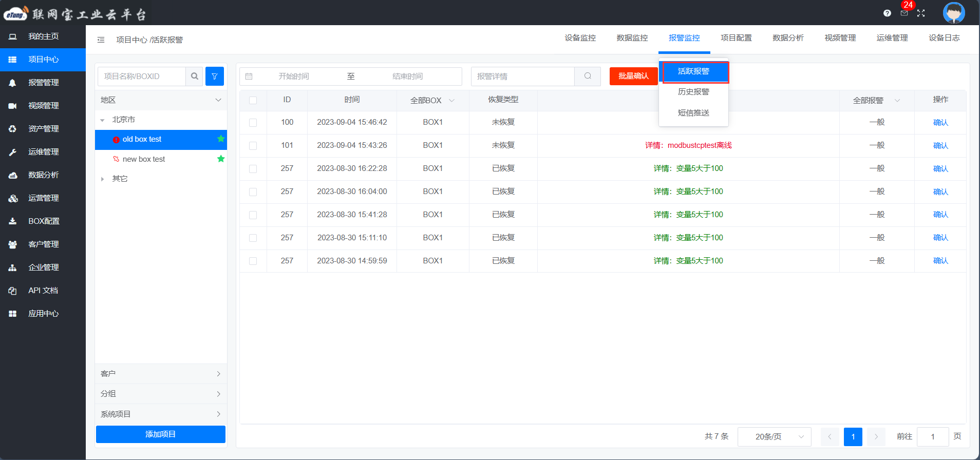Check the row timed 16:04:00
This screenshot has height=460, width=980.
tap(253, 192)
